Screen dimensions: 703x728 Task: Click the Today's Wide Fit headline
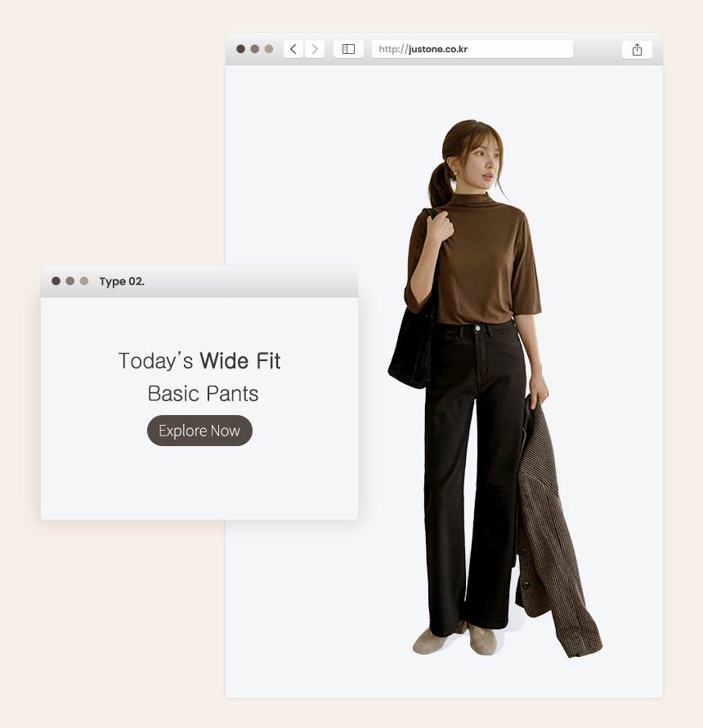tap(199, 361)
